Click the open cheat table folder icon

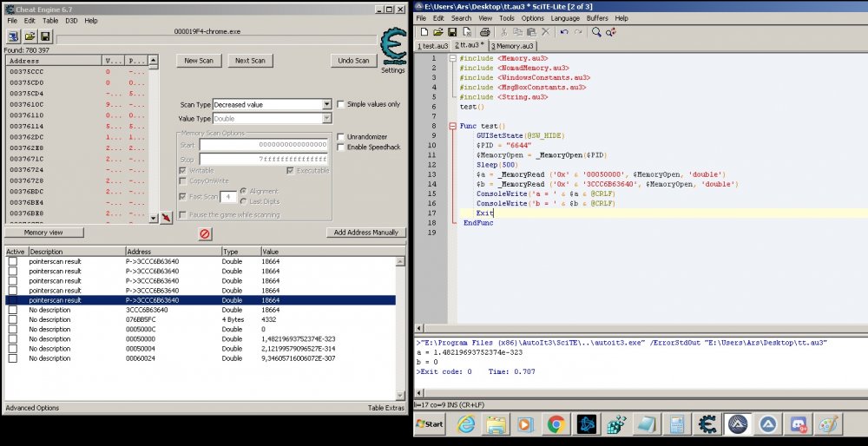30,37
